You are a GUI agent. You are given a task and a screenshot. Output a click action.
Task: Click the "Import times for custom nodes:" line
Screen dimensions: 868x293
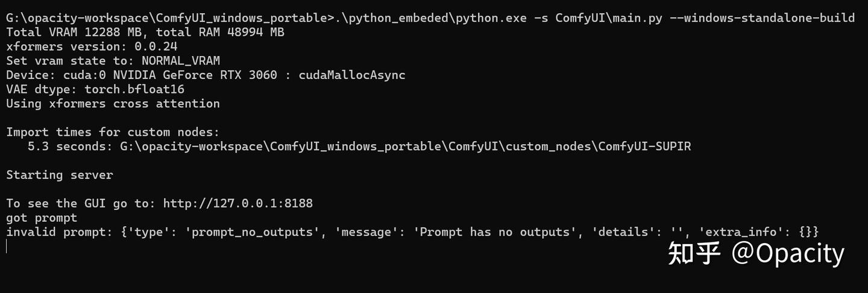[x=113, y=132]
